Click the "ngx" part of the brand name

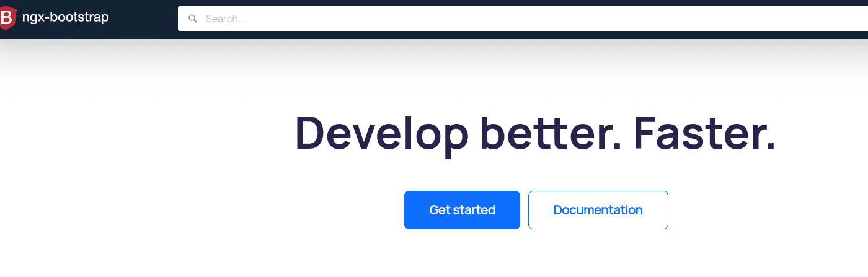pyautogui.click(x=30, y=19)
